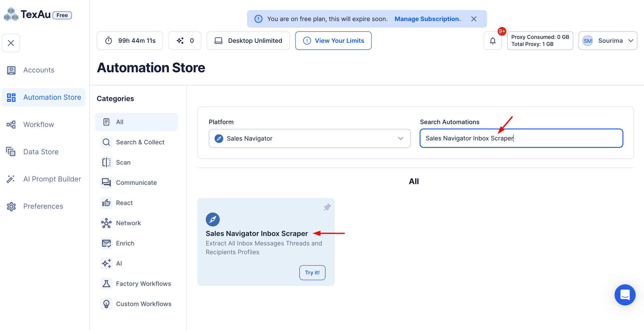This screenshot has height=330, width=644.
Task: Click the Proxy Consumed info box
Action: pyautogui.click(x=540, y=41)
